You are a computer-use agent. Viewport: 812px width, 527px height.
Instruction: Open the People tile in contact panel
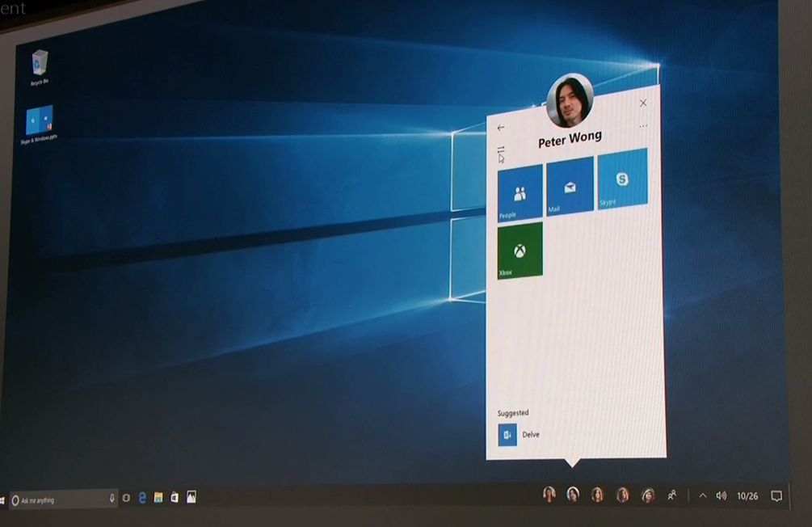520,193
